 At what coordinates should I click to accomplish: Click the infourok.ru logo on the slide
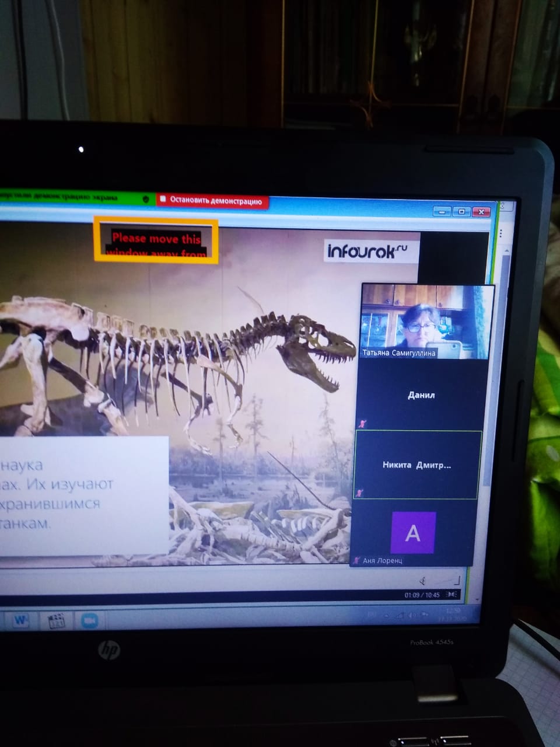(367, 251)
